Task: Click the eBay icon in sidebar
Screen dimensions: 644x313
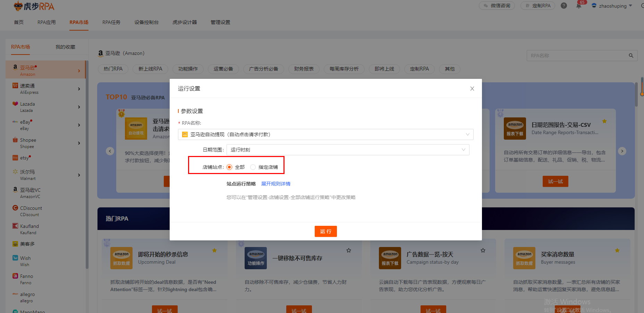Action: point(15,122)
